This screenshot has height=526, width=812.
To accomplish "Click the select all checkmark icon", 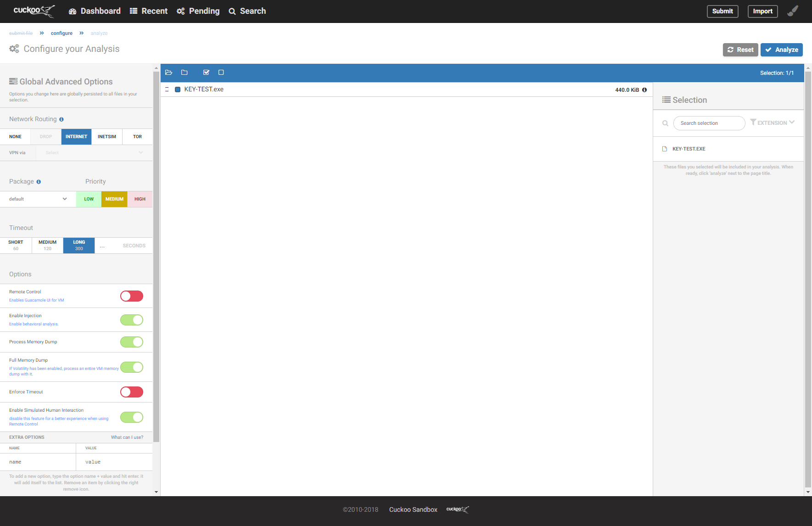I will [206, 73].
